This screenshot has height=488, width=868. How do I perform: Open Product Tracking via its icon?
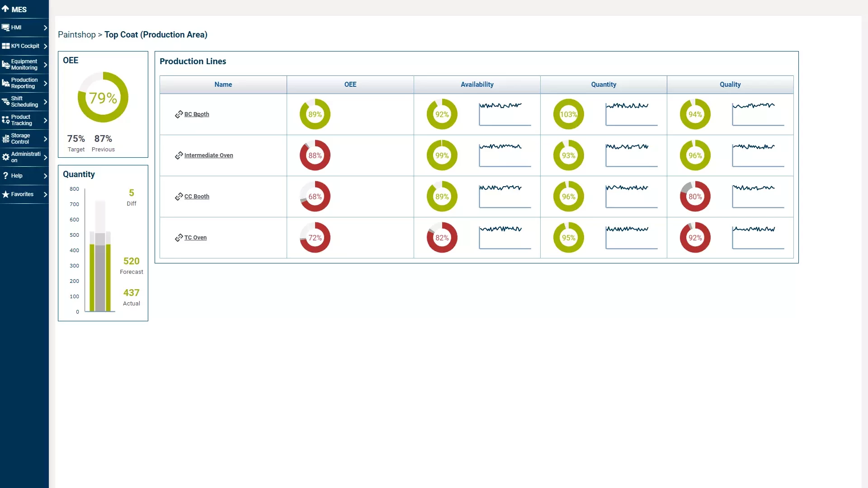(5, 120)
